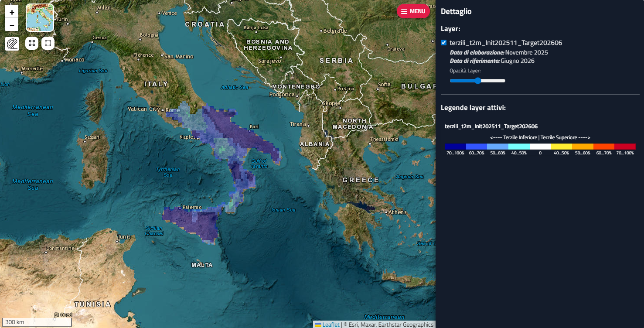
Task: Uncheck the terzili_t2m_Init202511_Target202606 layer checkbox
Action: click(x=444, y=43)
